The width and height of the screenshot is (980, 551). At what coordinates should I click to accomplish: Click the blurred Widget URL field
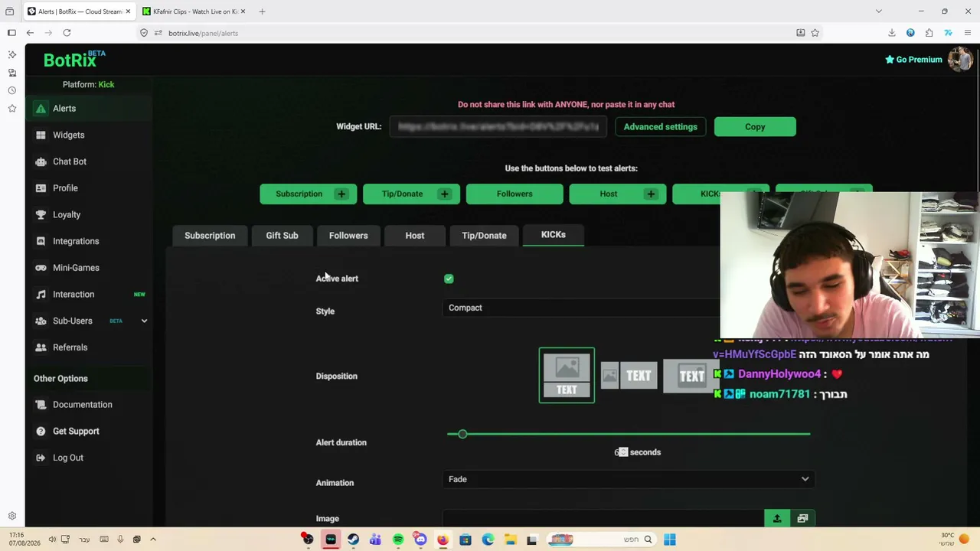pos(498,127)
